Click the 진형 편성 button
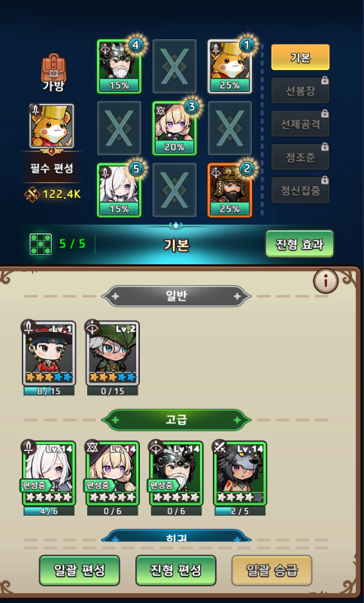Viewport: 364px width, 603px height. 176,571
